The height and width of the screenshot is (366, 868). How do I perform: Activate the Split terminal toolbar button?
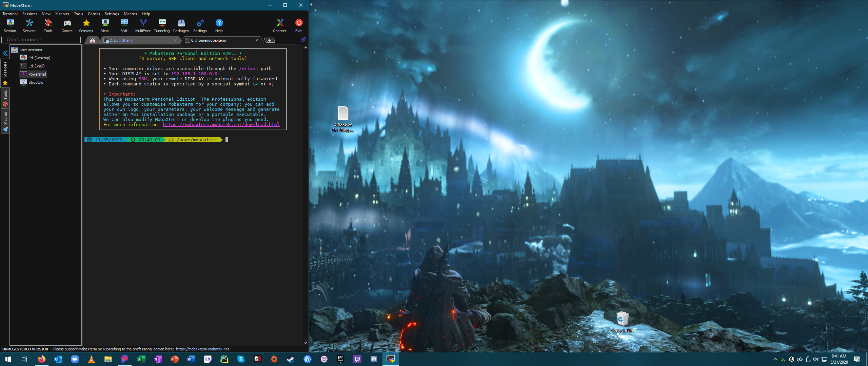(x=124, y=26)
